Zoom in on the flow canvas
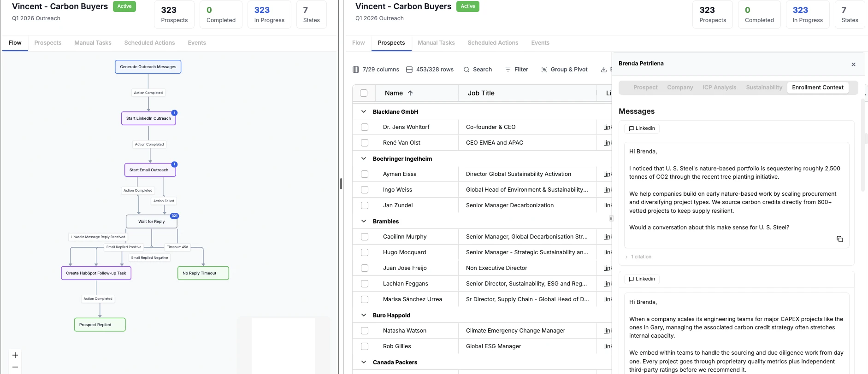Viewport: 868px width, 374px height. pyautogui.click(x=15, y=355)
